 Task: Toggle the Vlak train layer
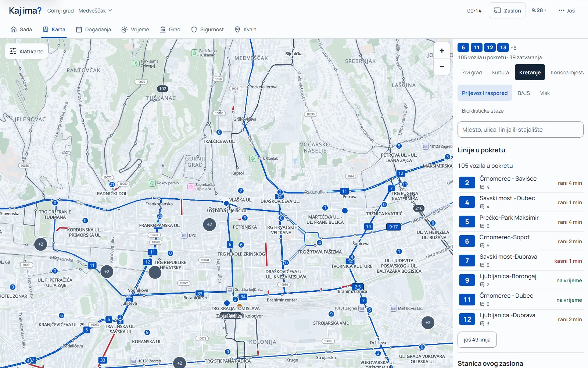[x=545, y=93]
